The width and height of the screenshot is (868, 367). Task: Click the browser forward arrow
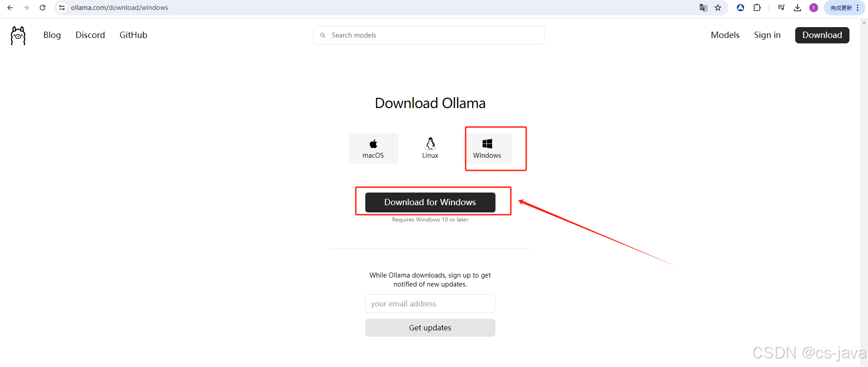26,8
